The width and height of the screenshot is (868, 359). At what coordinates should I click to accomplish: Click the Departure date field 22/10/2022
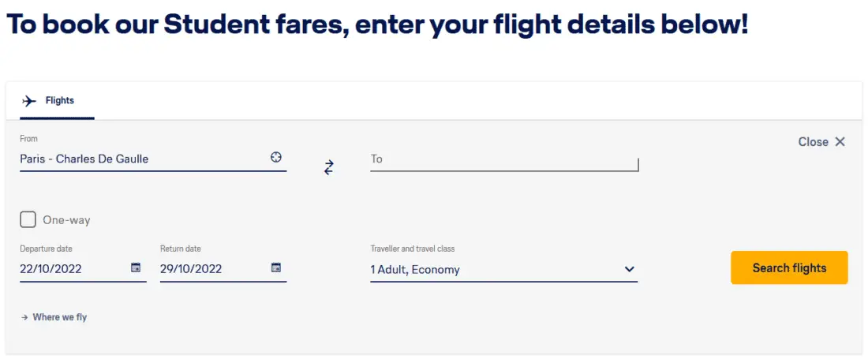tap(71, 269)
